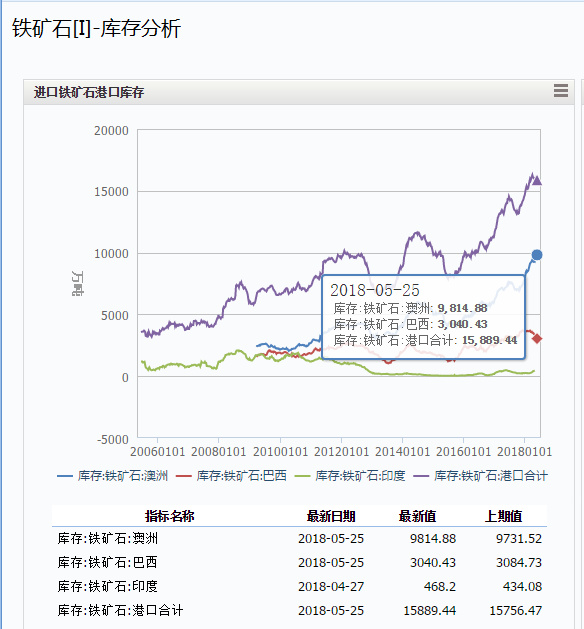Click the 指标名称 column header

pyautogui.click(x=170, y=516)
